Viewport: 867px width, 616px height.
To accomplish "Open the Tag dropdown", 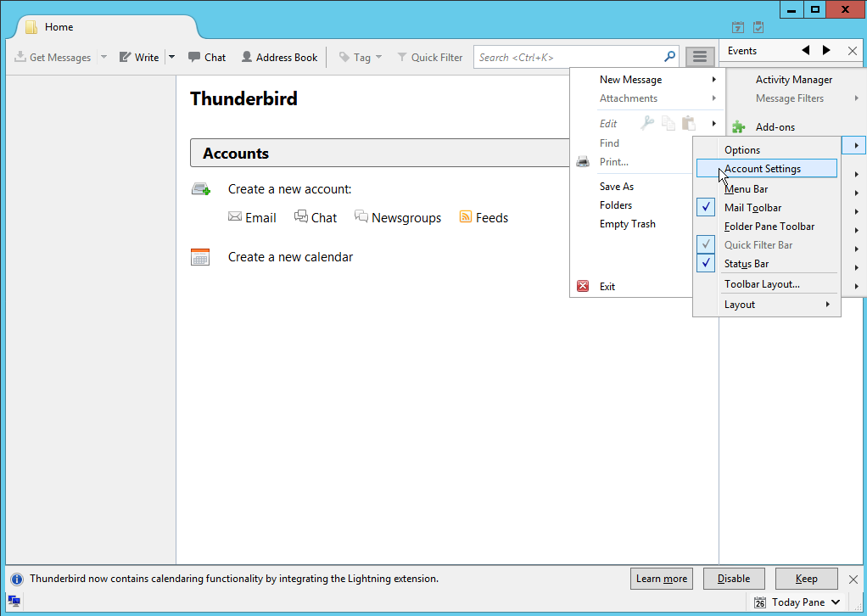I will [x=360, y=57].
